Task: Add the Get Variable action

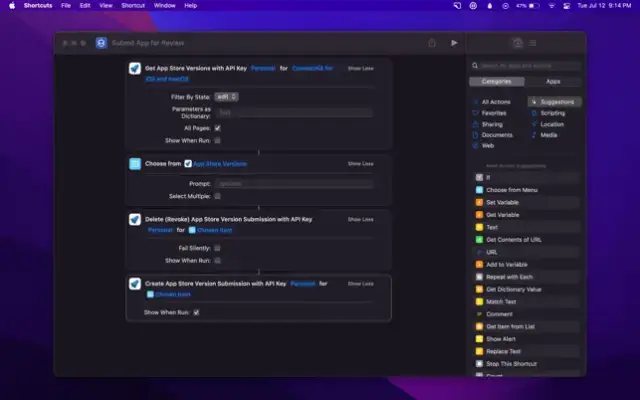Action: tap(527, 215)
